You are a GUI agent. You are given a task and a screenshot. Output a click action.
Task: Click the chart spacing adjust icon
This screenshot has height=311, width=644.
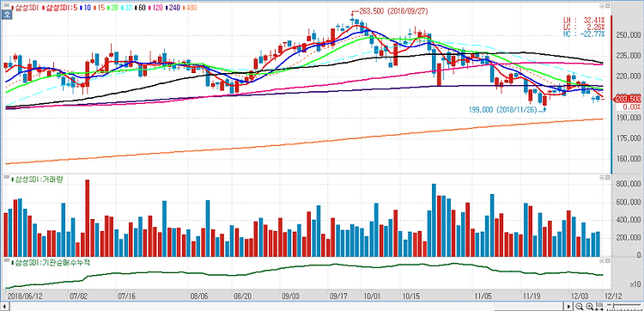coord(599,307)
